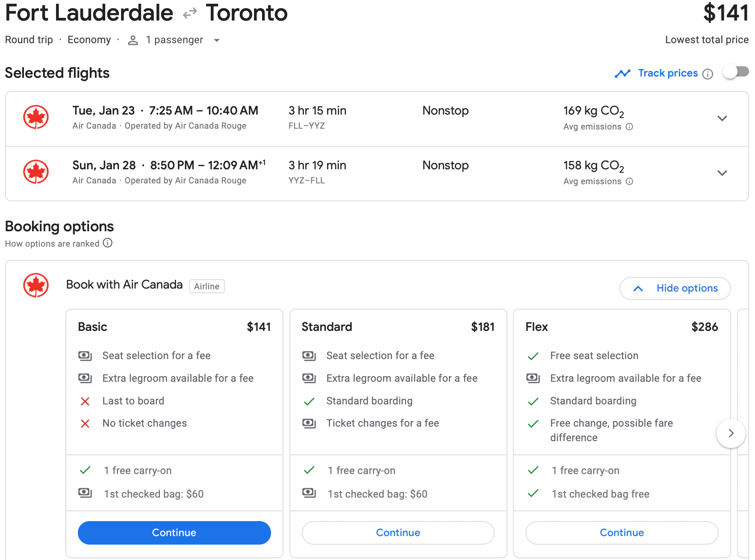755x560 pixels.
Task: Continue with the Standard $181 fare
Action: (398, 533)
